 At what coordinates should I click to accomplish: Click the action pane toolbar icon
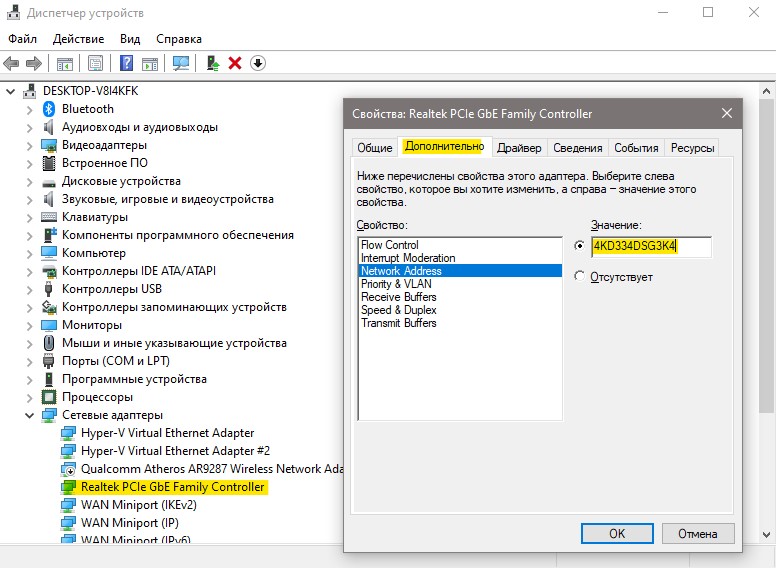[150, 63]
